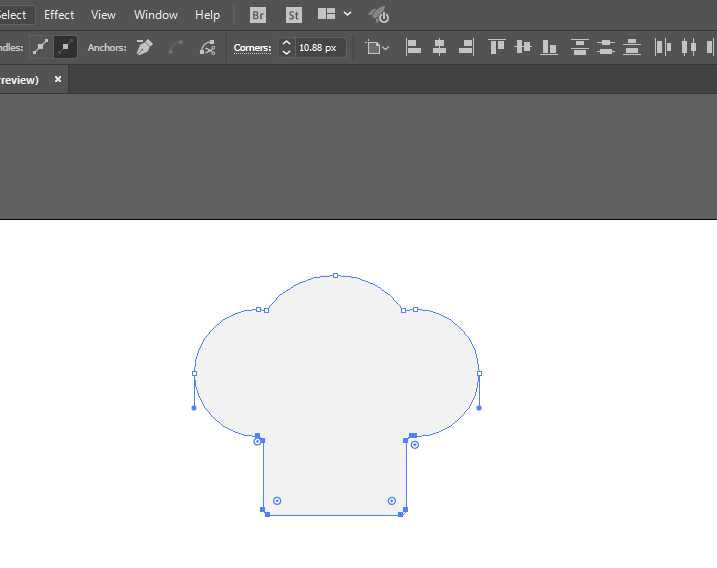Open the Window menu

156,15
